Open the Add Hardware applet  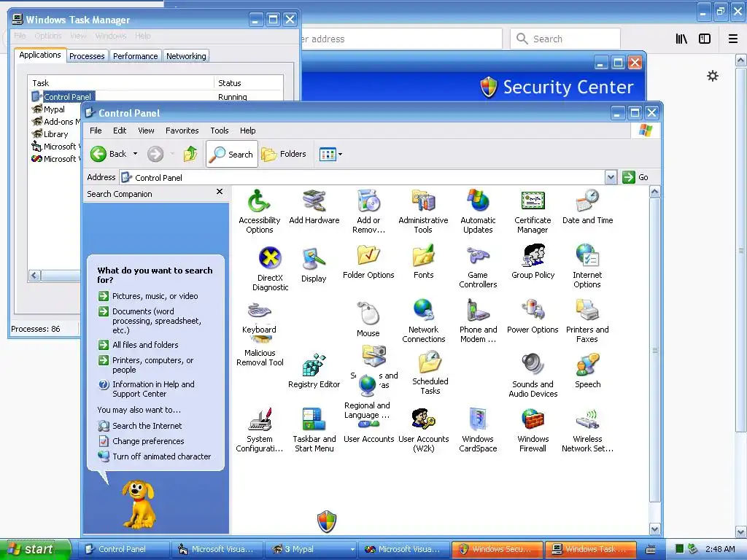click(314, 206)
